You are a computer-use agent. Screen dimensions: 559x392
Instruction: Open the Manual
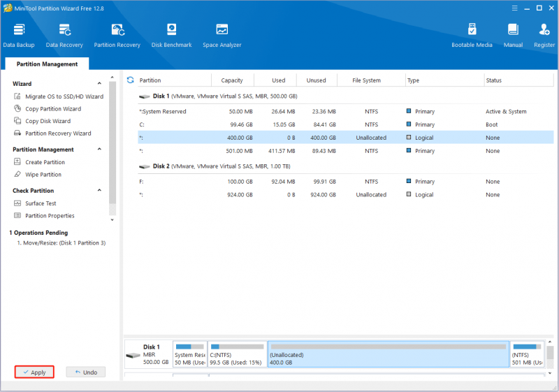point(513,35)
